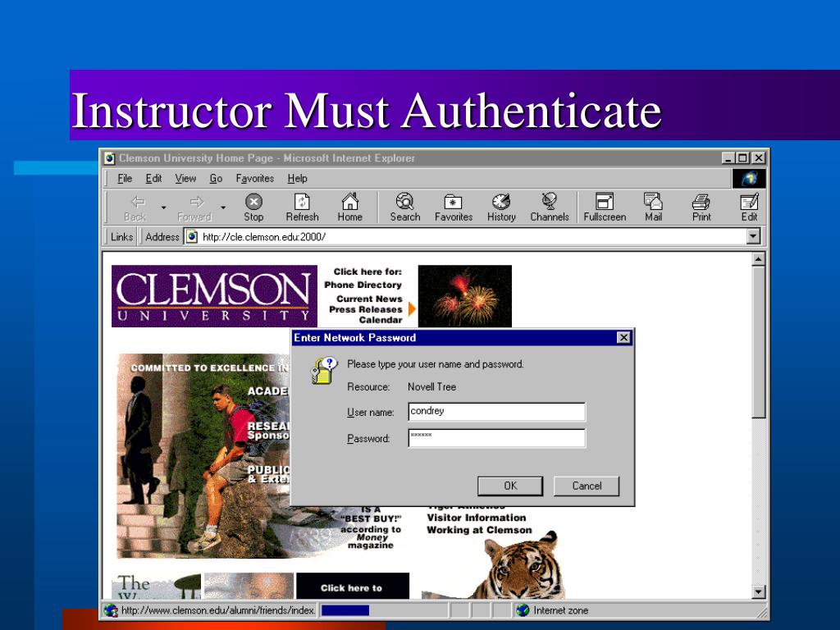Screen dimensions: 840x630
Task: Reload the page with Refresh icon
Action: coord(302,202)
